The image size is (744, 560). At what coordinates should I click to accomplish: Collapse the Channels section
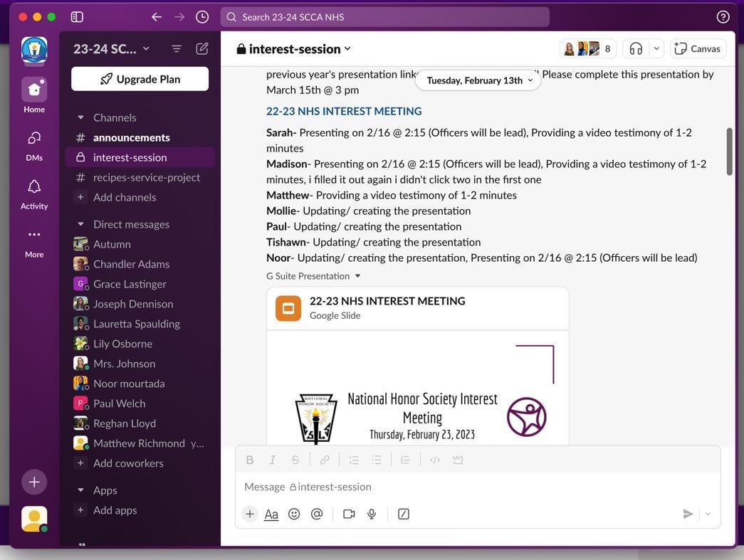(80, 117)
